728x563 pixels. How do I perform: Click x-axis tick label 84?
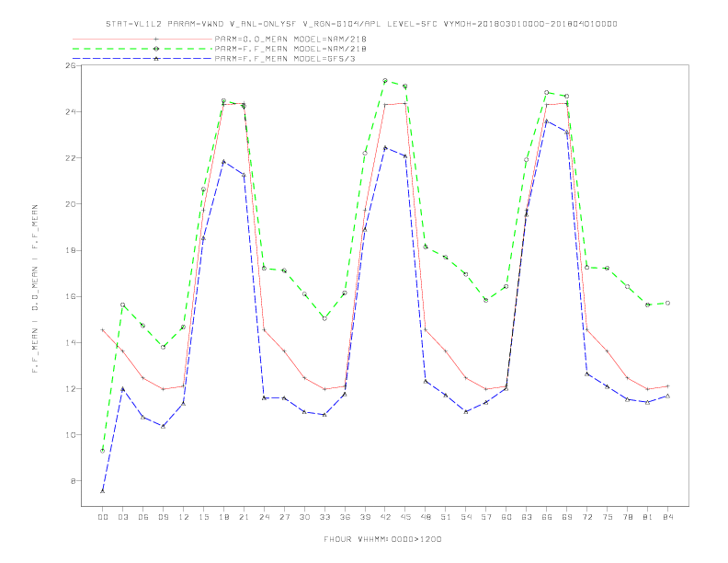(x=668, y=517)
